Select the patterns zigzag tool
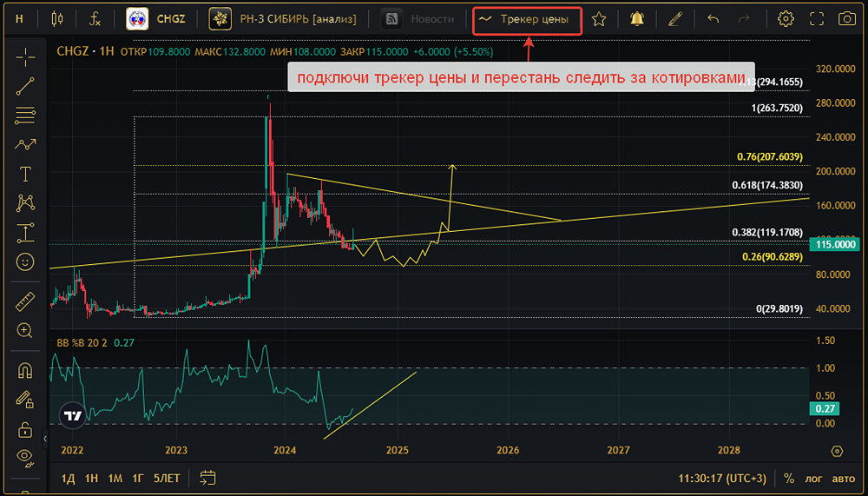This screenshot has height=496, width=868. click(25, 145)
